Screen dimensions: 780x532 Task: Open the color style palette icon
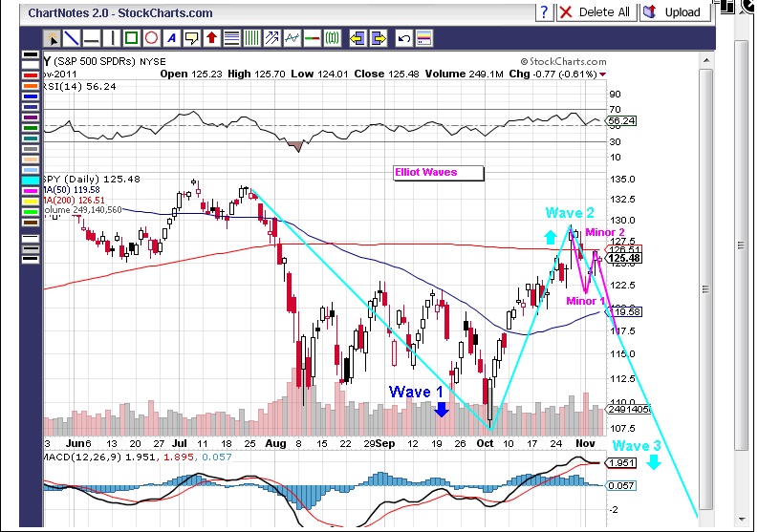click(423, 38)
